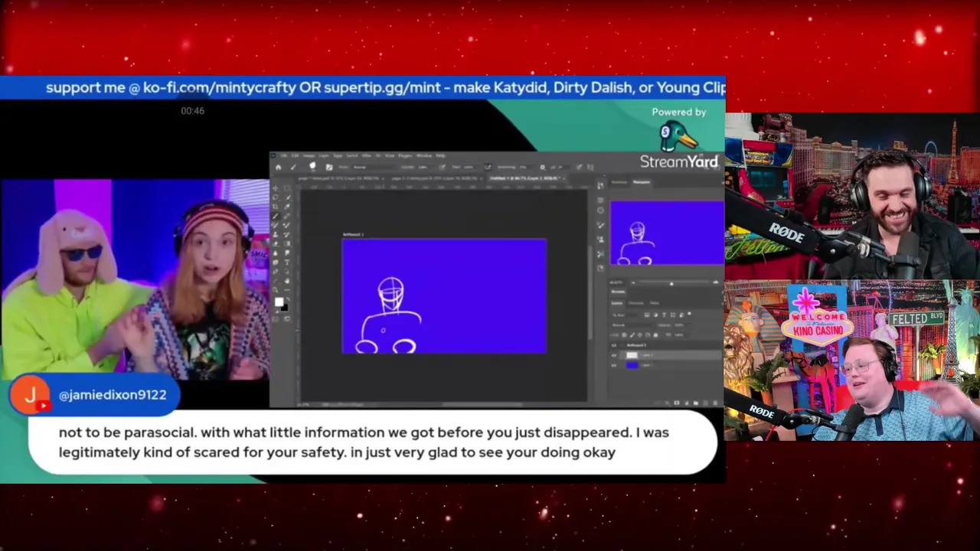Select the Rectangular Marquee tool
Image resolution: width=980 pixels, height=551 pixels.
[x=287, y=188]
